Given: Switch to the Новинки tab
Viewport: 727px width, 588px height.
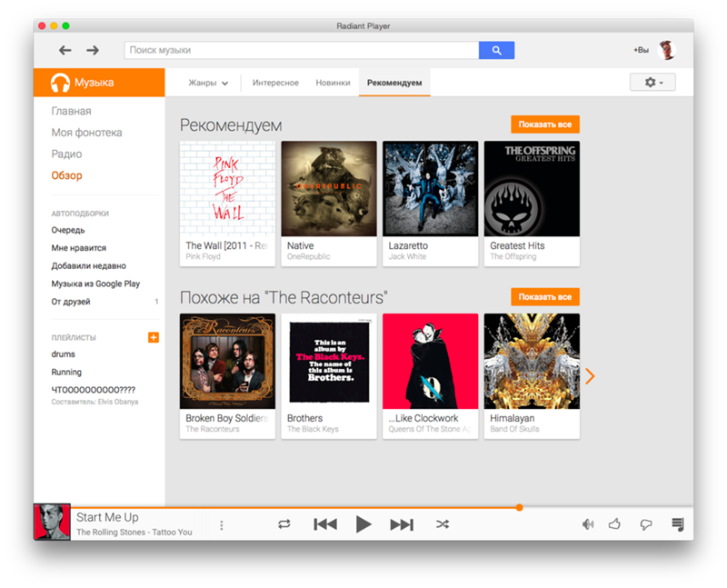Looking at the screenshot, I should (333, 83).
